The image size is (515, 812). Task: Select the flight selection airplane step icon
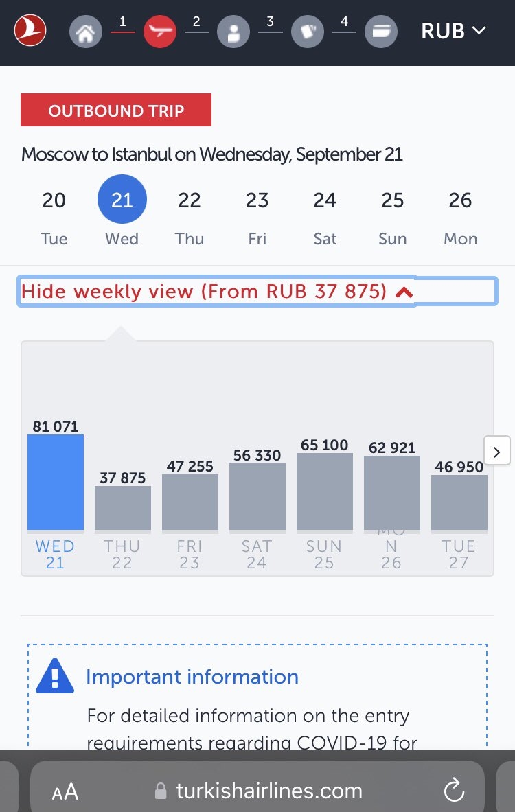click(x=159, y=32)
